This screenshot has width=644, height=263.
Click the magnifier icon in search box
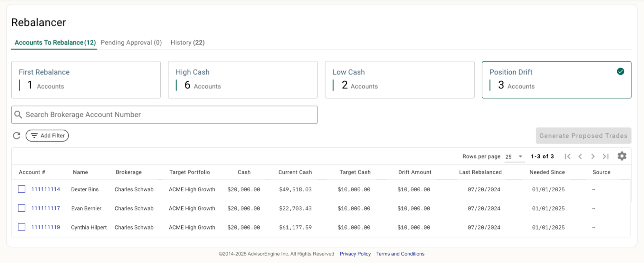coord(18,115)
